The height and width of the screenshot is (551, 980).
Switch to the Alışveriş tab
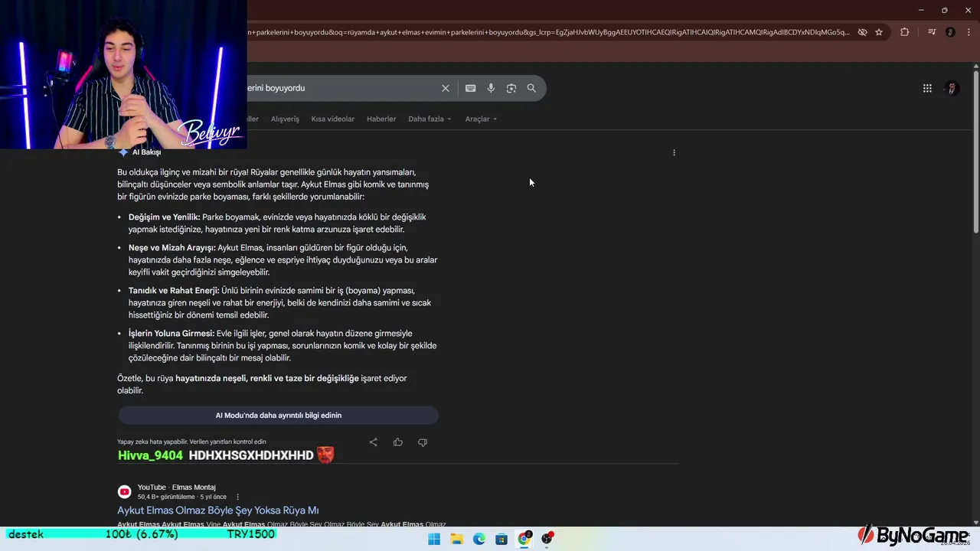285,119
